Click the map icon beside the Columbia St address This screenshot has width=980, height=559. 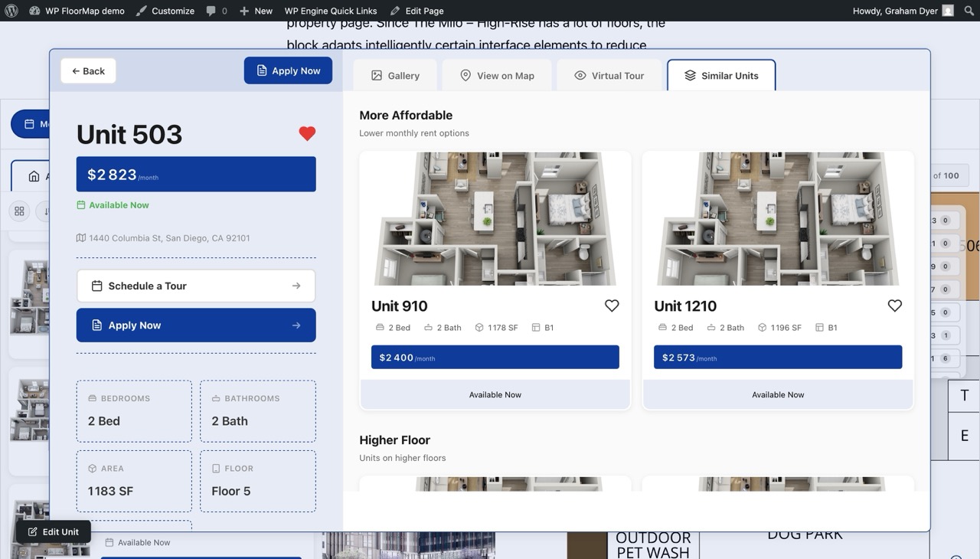80,237
